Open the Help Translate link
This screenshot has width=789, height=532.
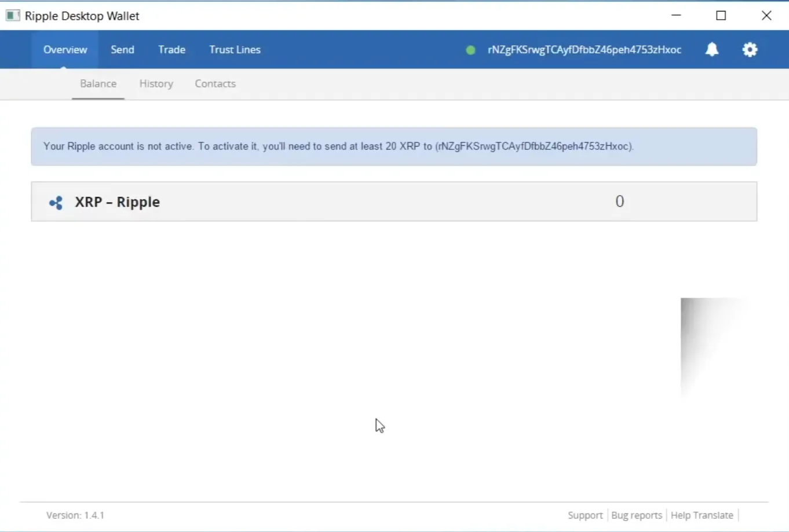[702, 515]
